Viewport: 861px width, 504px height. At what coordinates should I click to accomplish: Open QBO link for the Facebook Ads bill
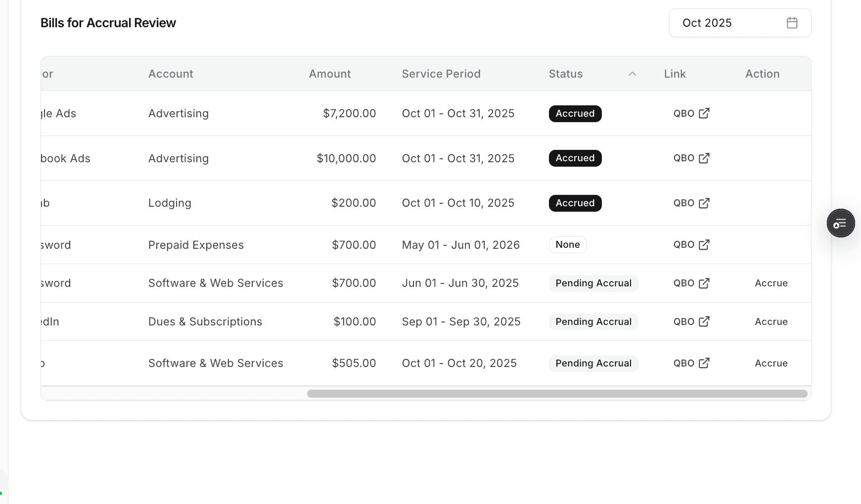click(691, 158)
